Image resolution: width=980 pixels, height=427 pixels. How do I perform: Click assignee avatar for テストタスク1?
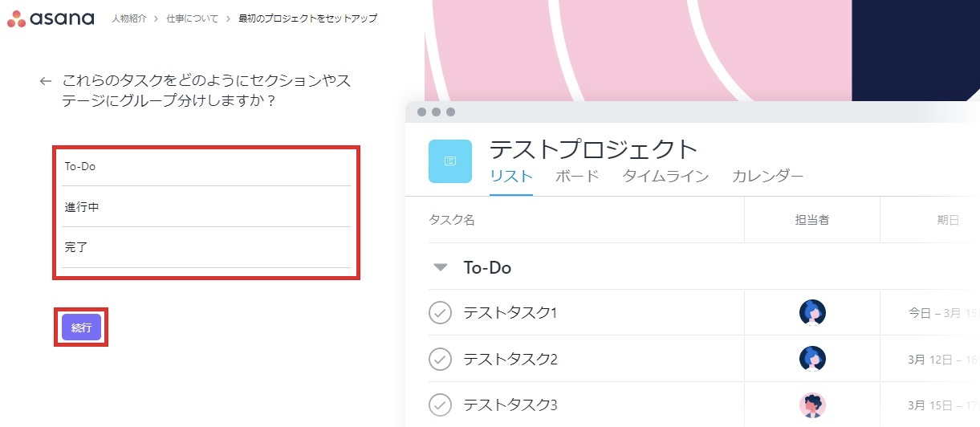(812, 312)
